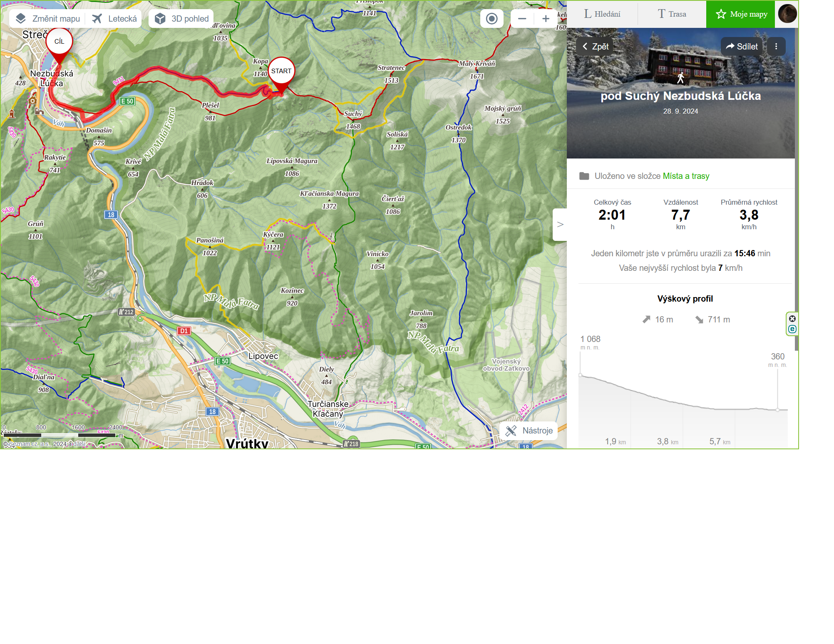Zoom out the map with minus button

(x=522, y=19)
